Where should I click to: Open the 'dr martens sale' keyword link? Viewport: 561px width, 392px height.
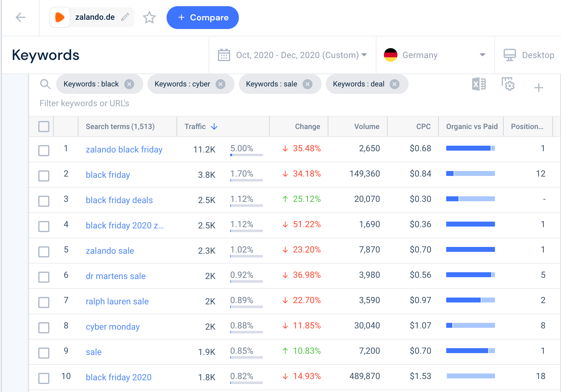[x=116, y=276]
